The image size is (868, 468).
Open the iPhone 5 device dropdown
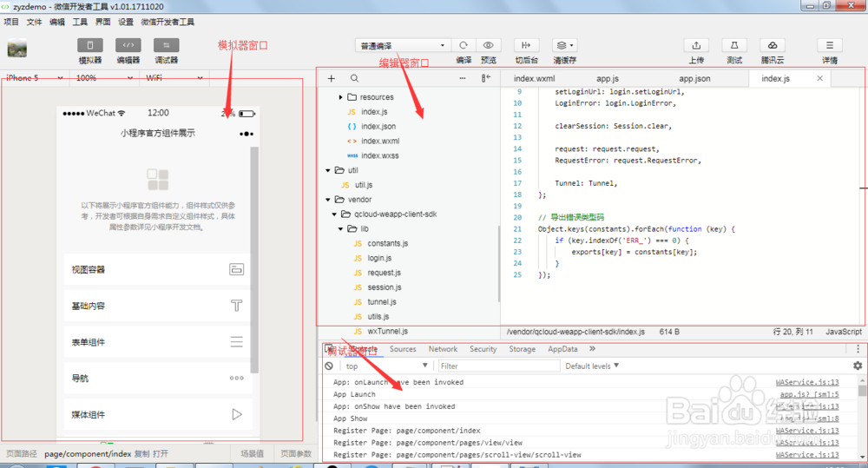(x=35, y=78)
